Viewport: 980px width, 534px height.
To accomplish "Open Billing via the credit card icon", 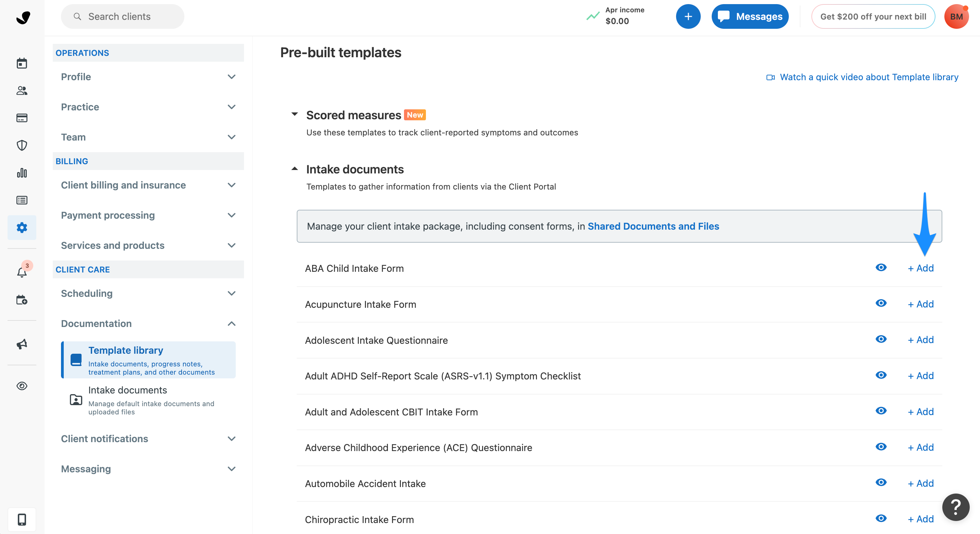I will pos(22,118).
